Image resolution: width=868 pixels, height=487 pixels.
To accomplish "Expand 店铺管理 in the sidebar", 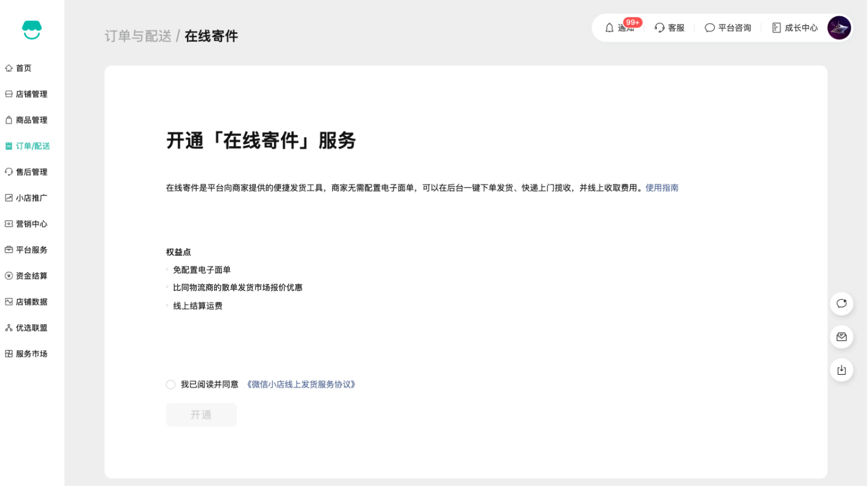I will (31, 94).
